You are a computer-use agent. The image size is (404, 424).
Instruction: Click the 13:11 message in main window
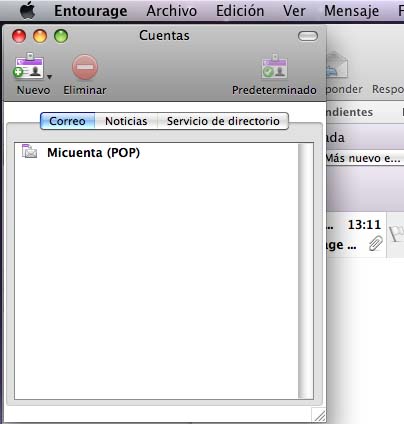tap(356, 235)
